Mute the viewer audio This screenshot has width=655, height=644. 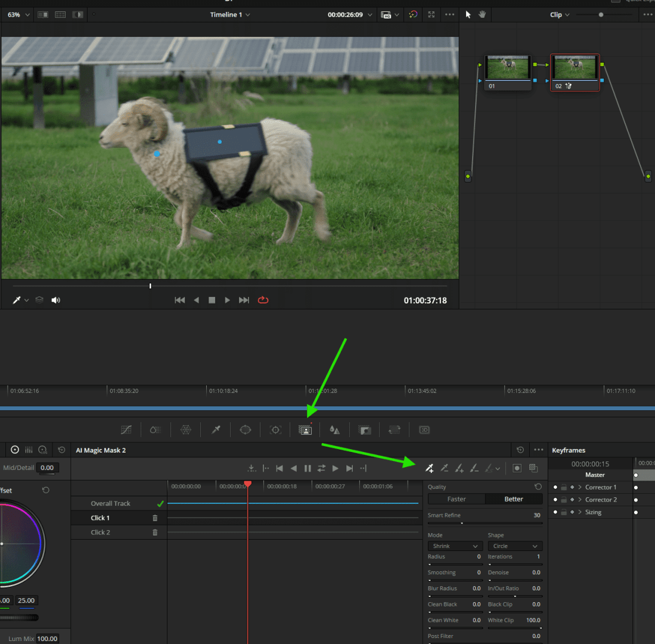tap(55, 300)
